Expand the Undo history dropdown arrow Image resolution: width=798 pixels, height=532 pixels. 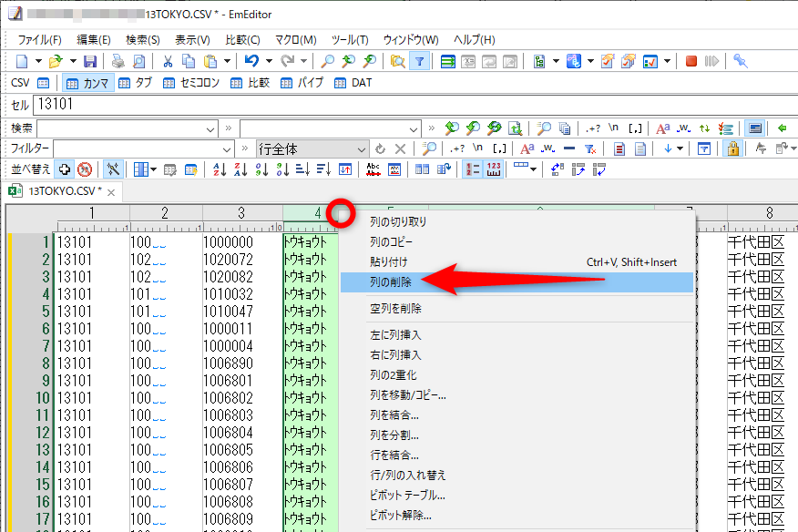[x=269, y=62]
